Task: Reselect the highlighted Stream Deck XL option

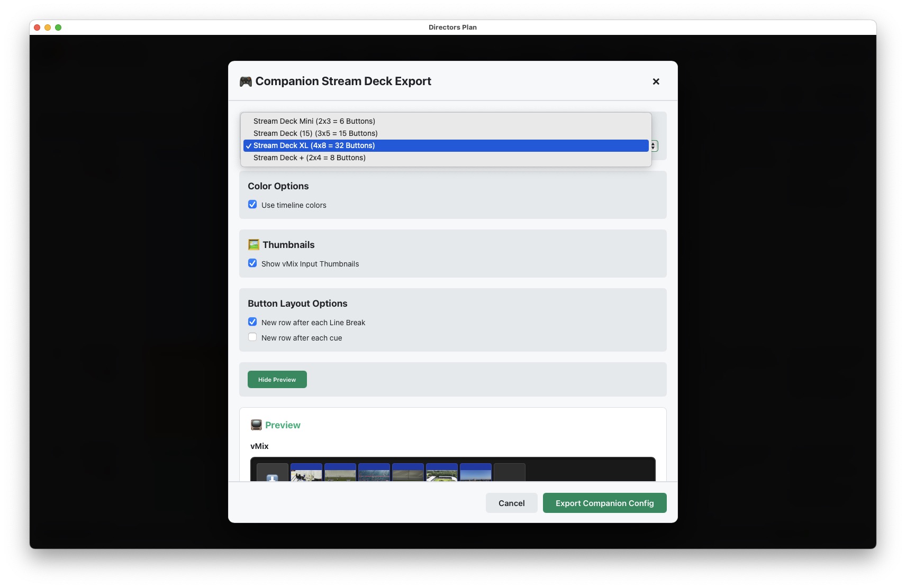Action: point(314,145)
